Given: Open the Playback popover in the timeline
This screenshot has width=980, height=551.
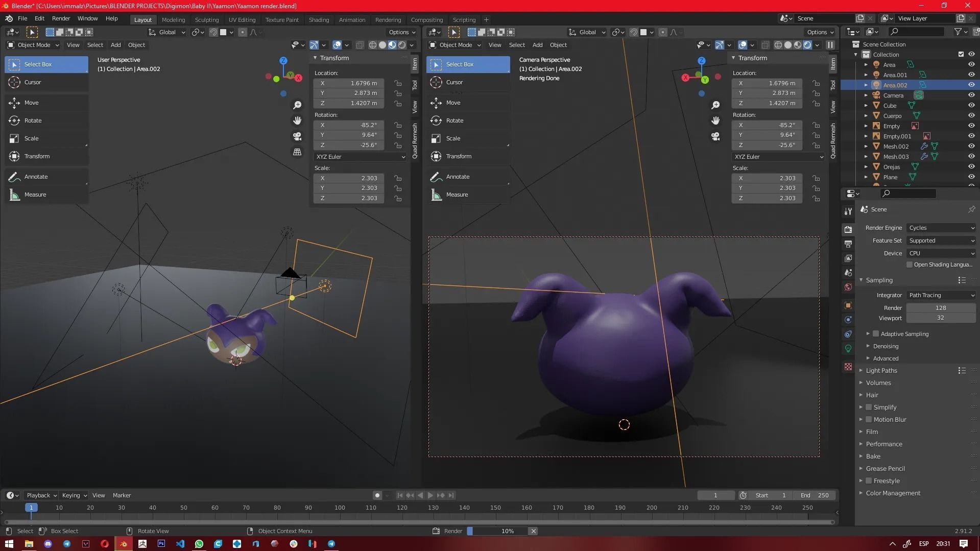Looking at the screenshot, I should click(41, 495).
